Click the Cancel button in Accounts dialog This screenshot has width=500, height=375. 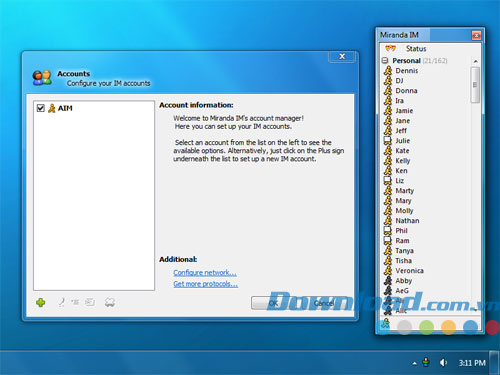324,303
